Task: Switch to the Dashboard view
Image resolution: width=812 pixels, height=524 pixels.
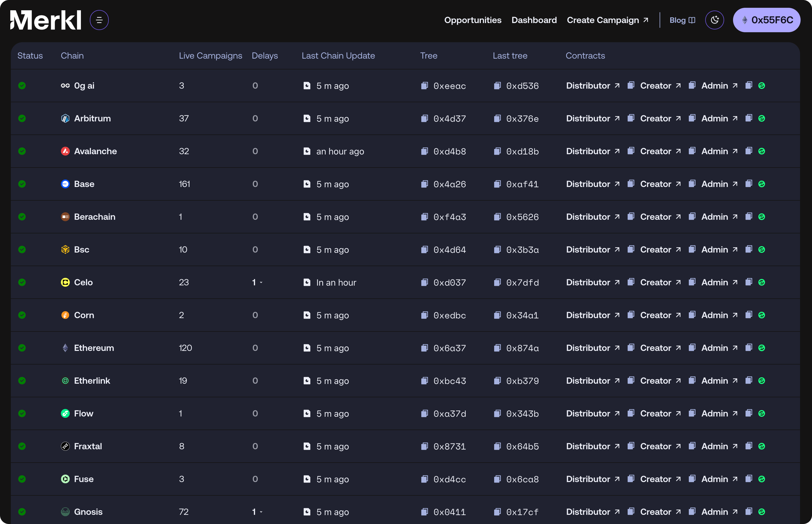Action: (x=534, y=20)
